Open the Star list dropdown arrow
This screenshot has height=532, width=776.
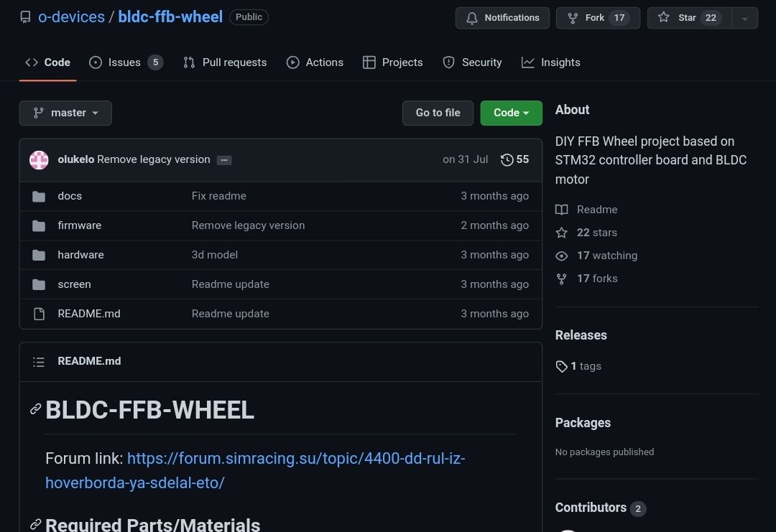[744, 18]
